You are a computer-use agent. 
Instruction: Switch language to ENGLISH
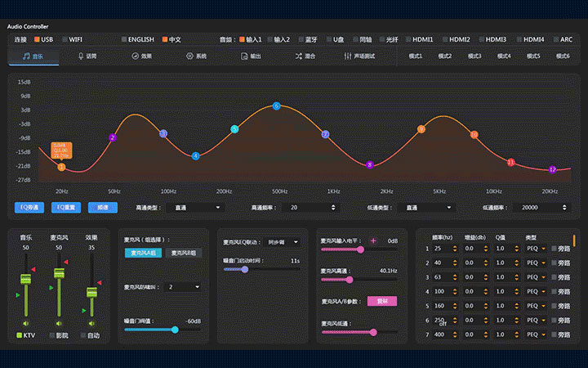[x=138, y=39]
